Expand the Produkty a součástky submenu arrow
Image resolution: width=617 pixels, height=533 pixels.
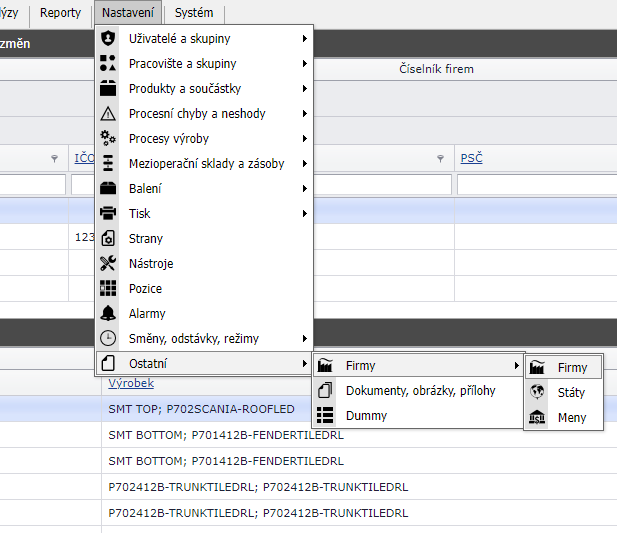pyautogui.click(x=303, y=89)
